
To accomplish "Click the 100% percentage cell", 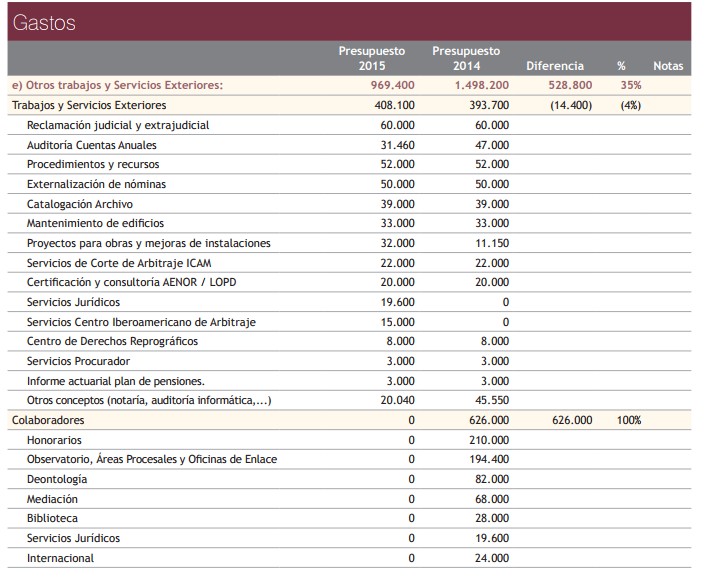I will [629, 420].
